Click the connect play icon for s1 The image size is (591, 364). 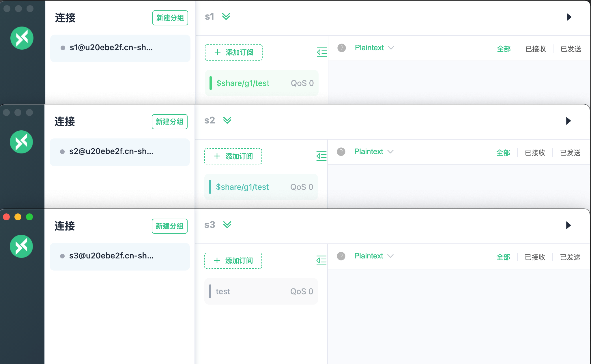569,17
